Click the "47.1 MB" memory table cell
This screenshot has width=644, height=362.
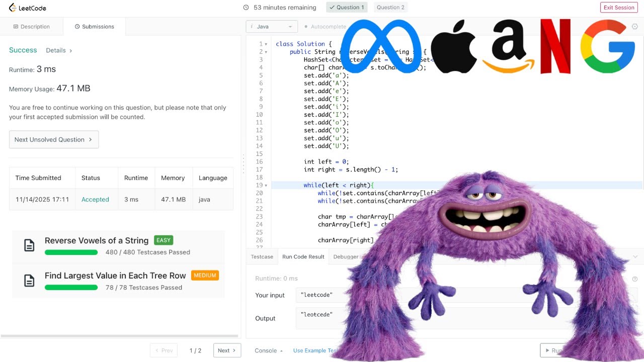[x=174, y=200]
